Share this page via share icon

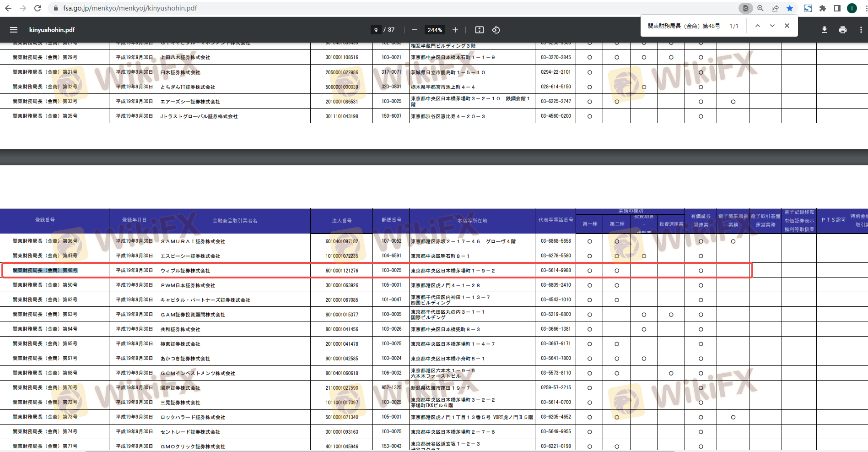point(775,8)
